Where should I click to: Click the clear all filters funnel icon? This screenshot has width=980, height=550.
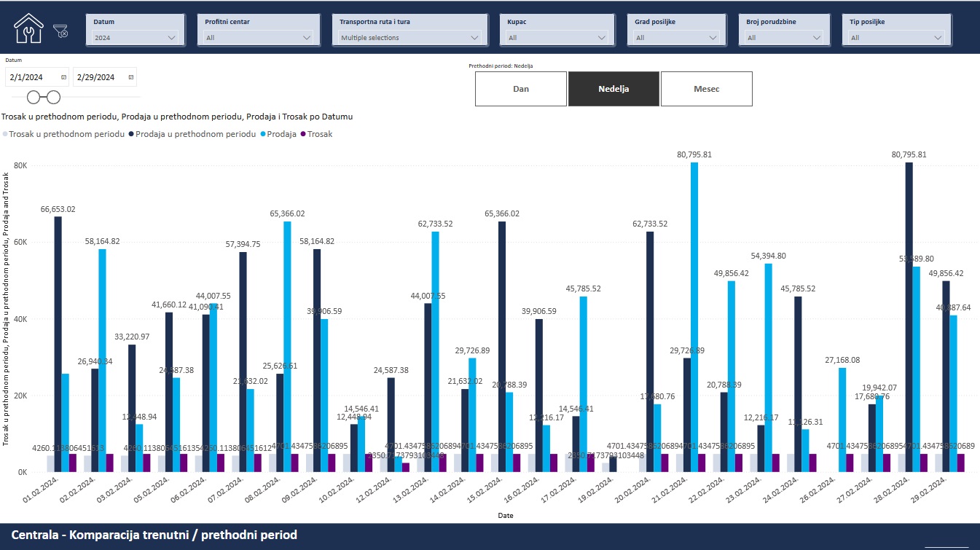click(x=61, y=31)
